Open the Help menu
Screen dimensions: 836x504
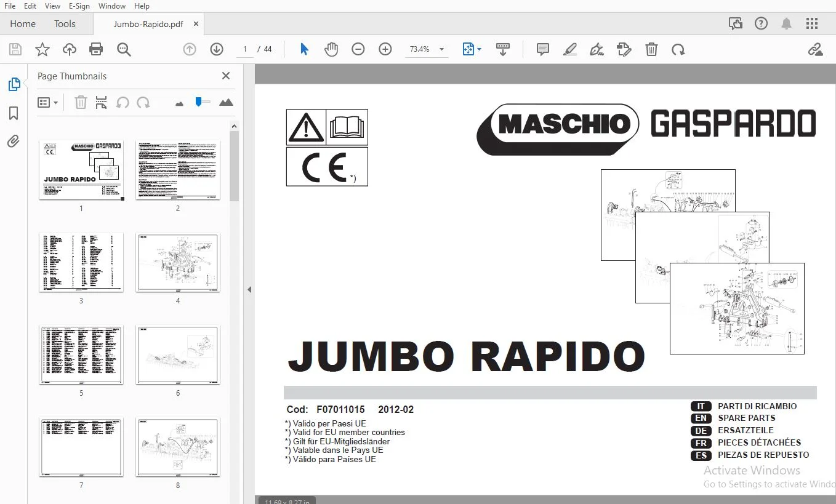click(x=142, y=6)
